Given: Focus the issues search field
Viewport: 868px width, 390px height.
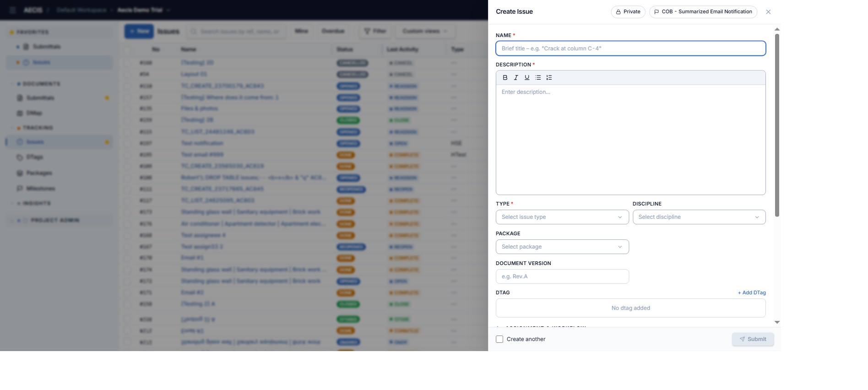Looking at the screenshot, I should click(235, 31).
